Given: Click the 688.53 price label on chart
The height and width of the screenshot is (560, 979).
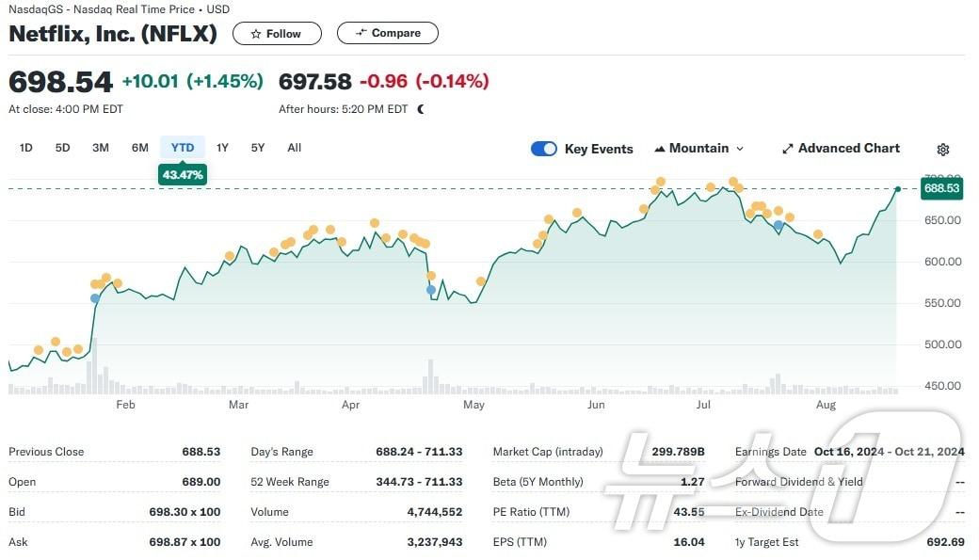Looking at the screenshot, I should [x=940, y=188].
